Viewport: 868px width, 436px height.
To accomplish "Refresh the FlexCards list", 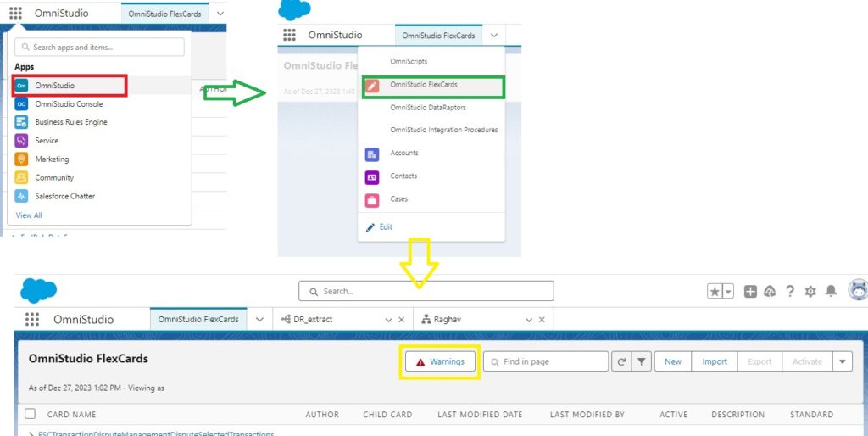I will pos(621,361).
